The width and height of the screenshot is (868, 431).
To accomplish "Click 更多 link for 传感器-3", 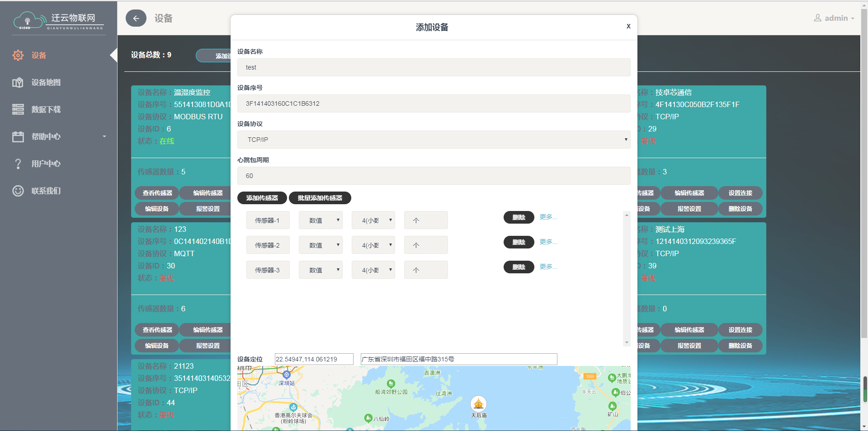I will 548,267.
